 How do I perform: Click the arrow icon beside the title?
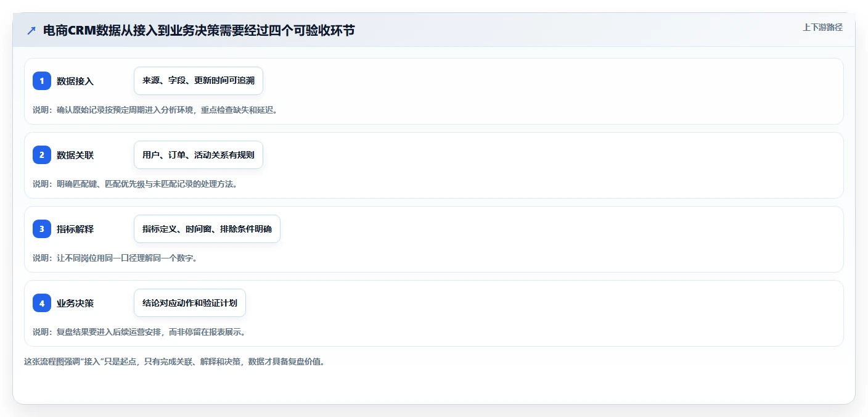(x=31, y=30)
